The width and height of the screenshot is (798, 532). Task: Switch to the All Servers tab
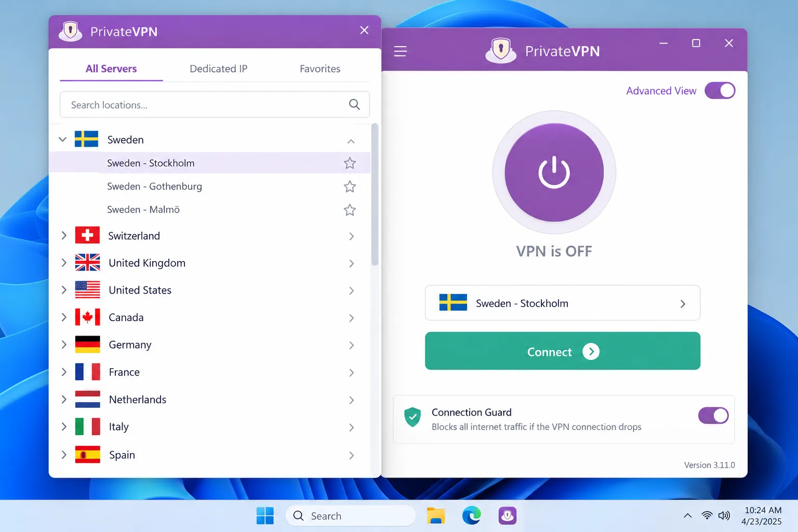[111, 69]
